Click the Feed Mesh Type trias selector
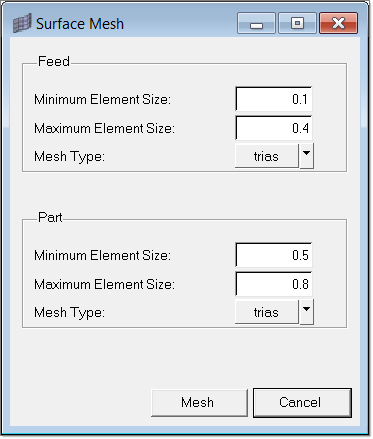This screenshot has width=373, height=439. (266, 156)
